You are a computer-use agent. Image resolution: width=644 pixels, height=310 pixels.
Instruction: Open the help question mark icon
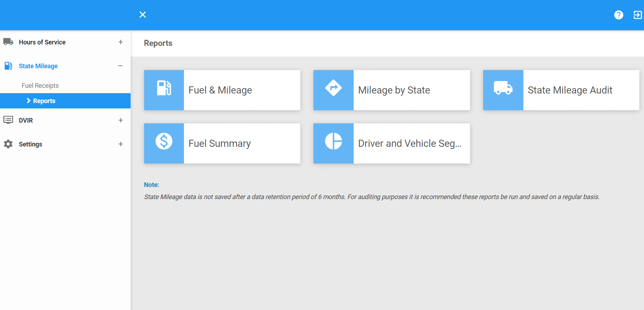tap(619, 15)
